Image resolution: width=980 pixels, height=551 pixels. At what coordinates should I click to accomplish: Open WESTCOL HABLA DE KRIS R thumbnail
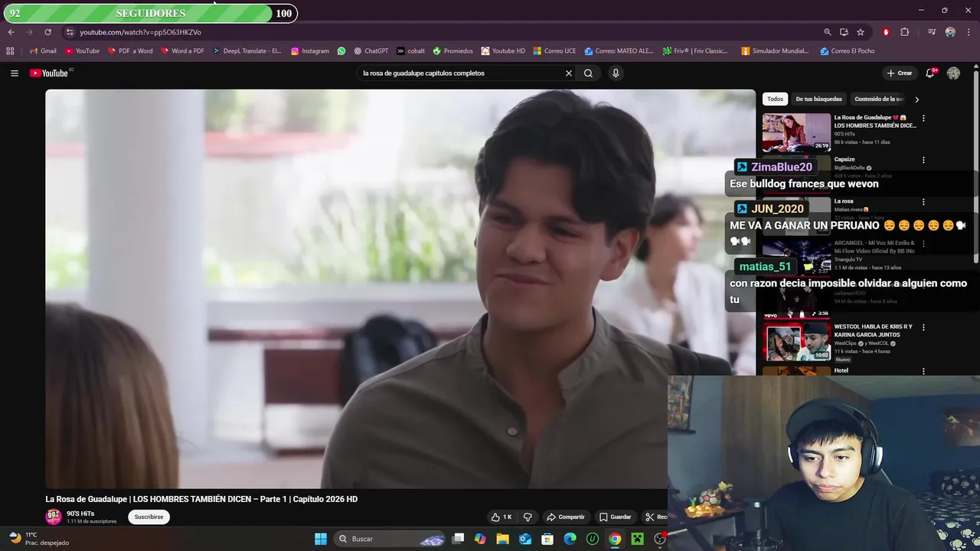[x=796, y=341]
